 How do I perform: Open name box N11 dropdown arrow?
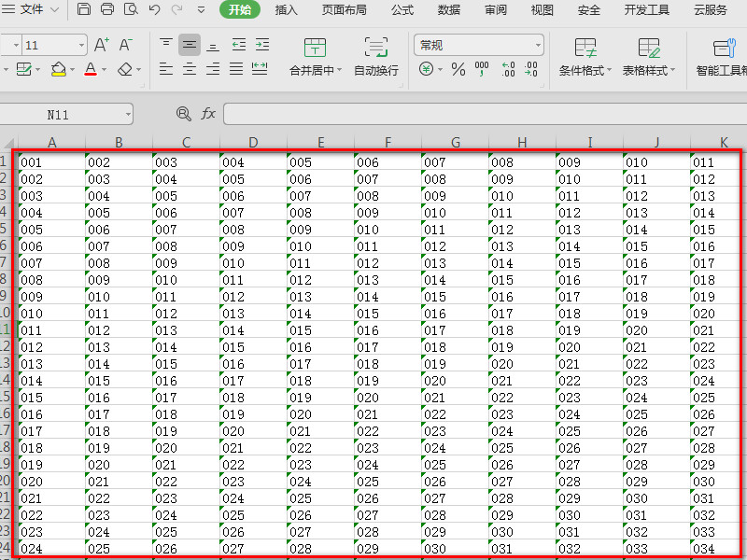coord(128,114)
